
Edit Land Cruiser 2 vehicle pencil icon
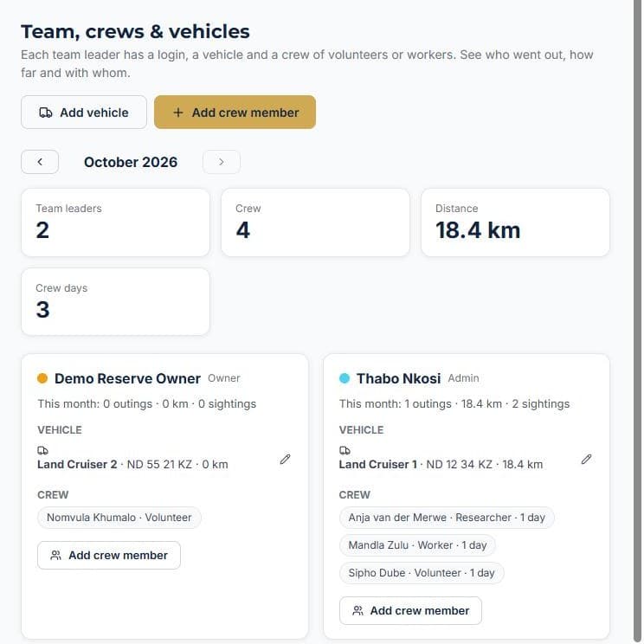(x=285, y=459)
